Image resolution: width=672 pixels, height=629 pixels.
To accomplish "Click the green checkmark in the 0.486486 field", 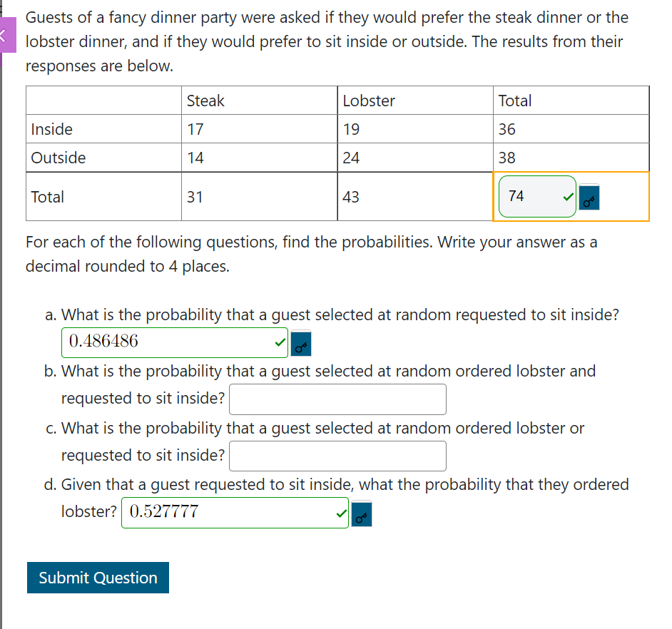I will coord(280,342).
